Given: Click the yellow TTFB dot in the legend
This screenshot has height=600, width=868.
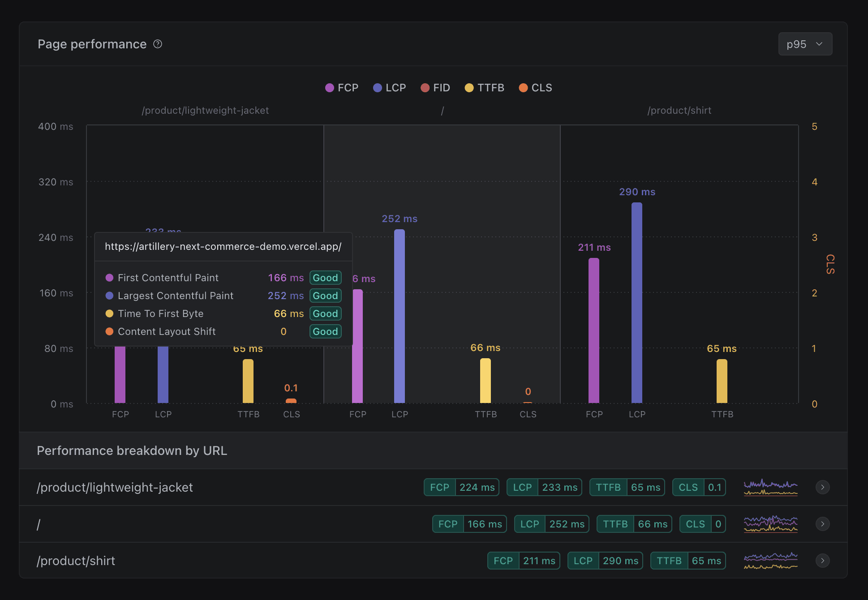Looking at the screenshot, I should pos(469,87).
